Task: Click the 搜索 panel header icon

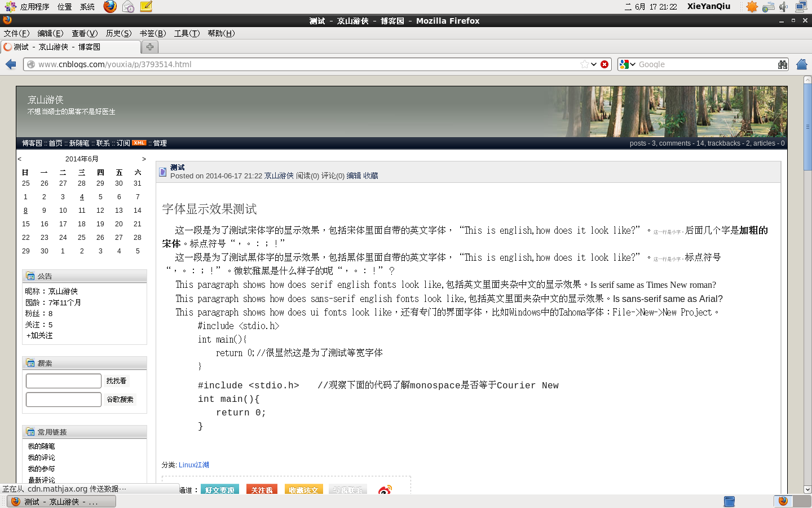Action: (30, 363)
